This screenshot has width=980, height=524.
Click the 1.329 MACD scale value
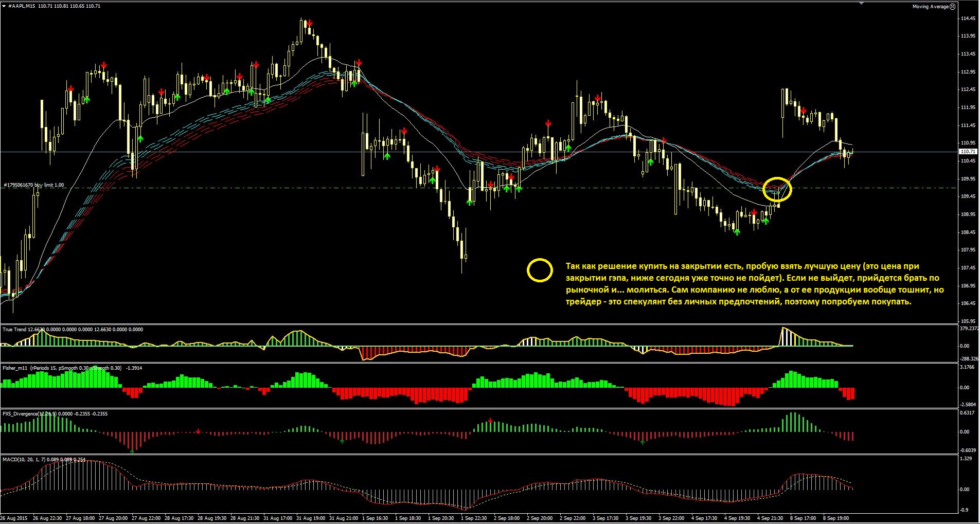[x=966, y=459]
